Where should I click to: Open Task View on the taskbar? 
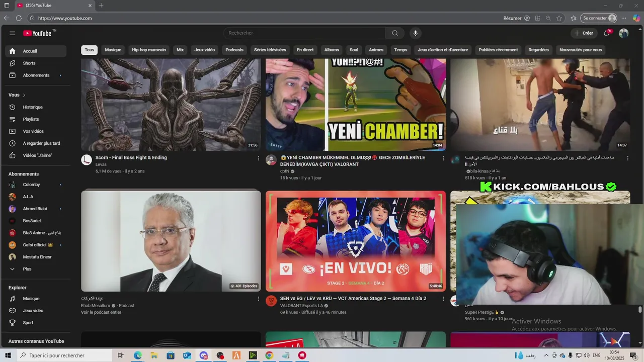click(121, 355)
